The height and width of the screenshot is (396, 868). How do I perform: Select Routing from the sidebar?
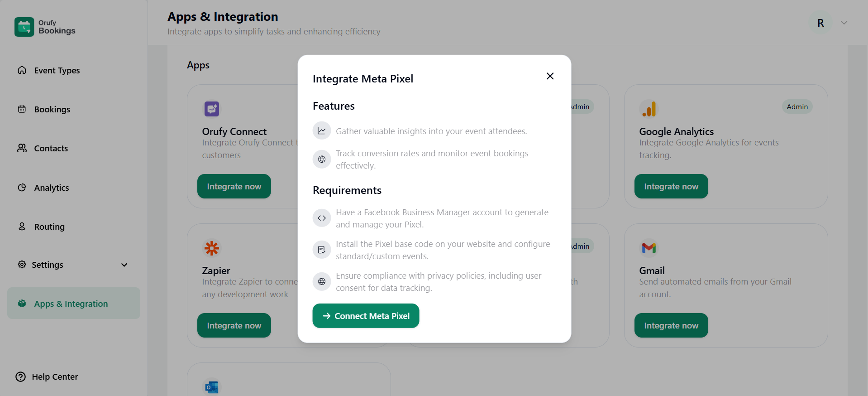(49, 227)
